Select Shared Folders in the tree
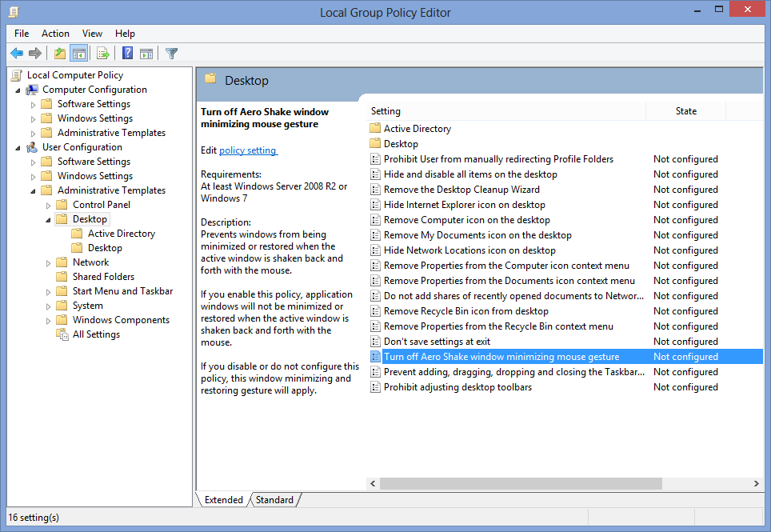The image size is (771, 532). [103, 277]
